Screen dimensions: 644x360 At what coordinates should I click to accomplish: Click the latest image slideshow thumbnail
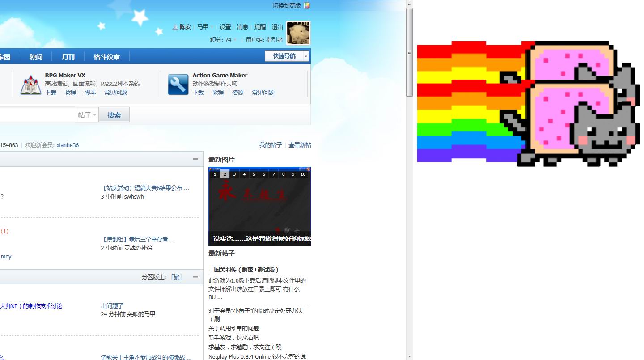coord(259,206)
